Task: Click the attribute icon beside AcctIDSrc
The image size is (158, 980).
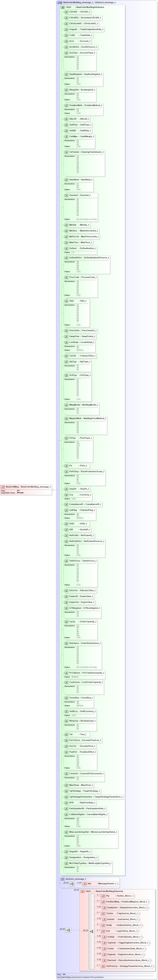Action: click(x=66, y=47)
